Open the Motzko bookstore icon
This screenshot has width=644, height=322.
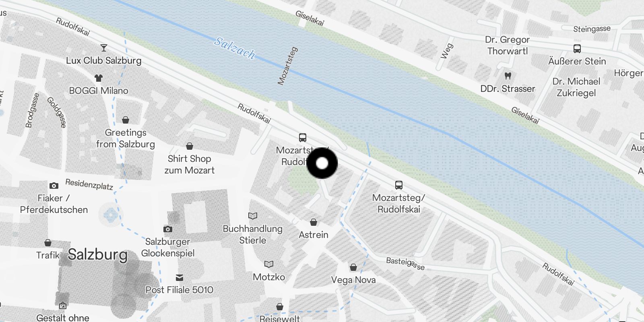click(x=269, y=264)
